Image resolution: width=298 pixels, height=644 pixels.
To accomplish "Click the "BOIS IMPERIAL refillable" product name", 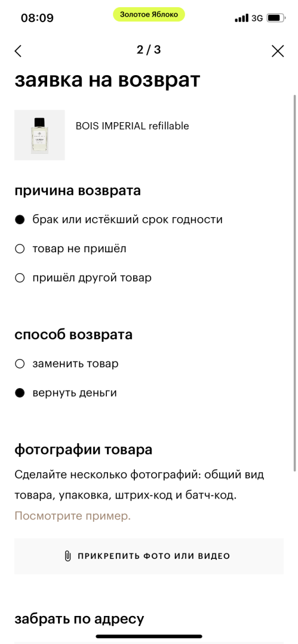I will click(x=132, y=126).
